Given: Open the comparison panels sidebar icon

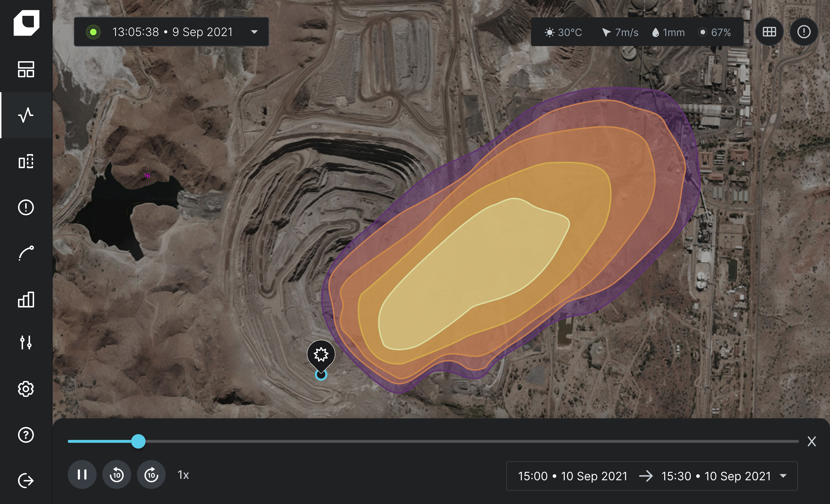Looking at the screenshot, I should 26,162.
